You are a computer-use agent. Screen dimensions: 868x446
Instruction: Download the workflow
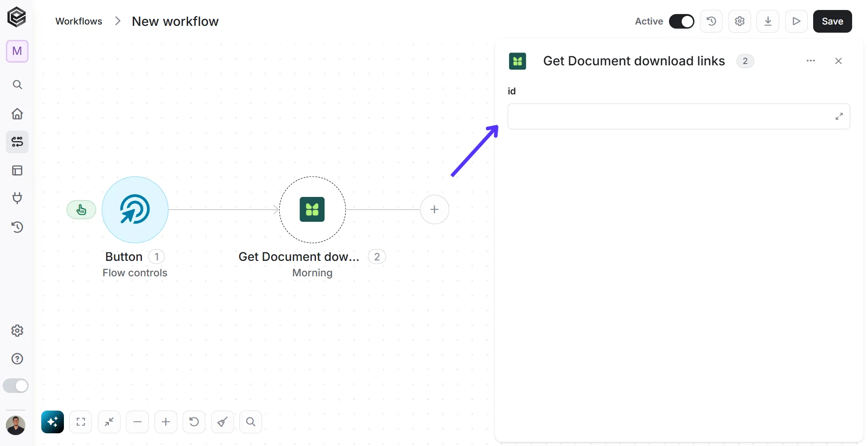[x=768, y=21]
